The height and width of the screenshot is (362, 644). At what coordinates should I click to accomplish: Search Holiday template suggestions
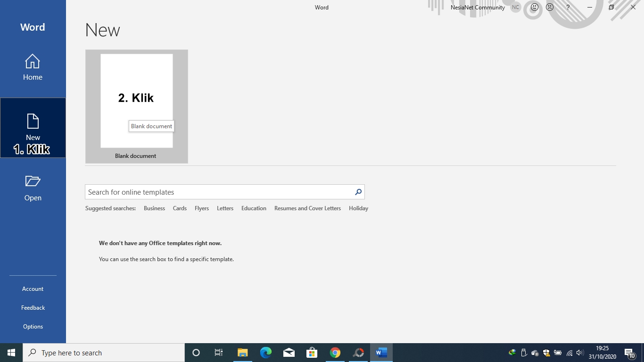tap(358, 208)
